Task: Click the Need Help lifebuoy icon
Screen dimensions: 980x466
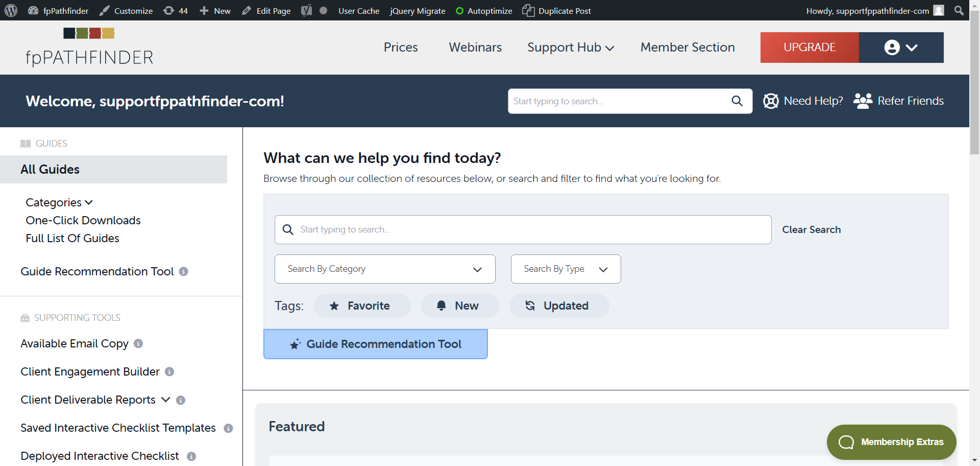Action: 771,101
